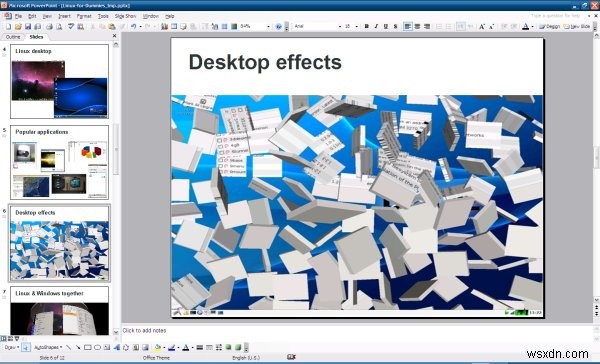This screenshot has width=600, height=364.
Task: Choose Line Style on drawing toolbar
Action: [x=199, y=347]
